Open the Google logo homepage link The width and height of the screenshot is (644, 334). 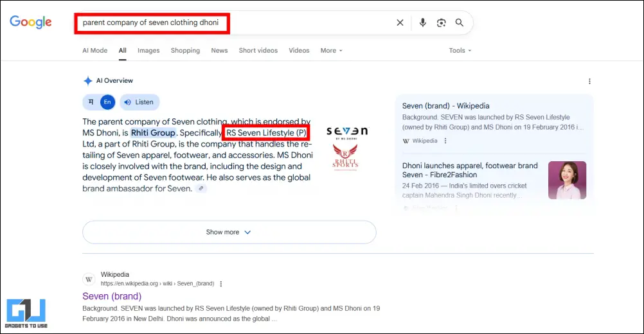(x=31, y=22)
